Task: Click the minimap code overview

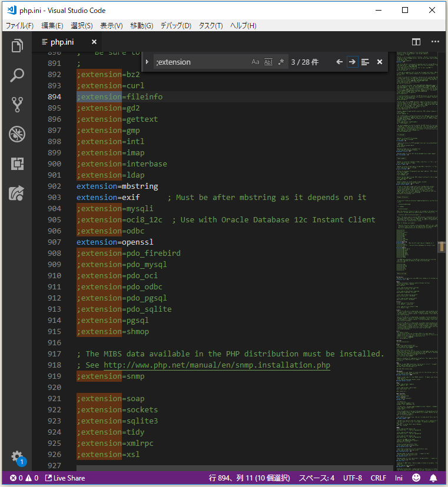Action: pyautogui.click(x=417, y=261)
